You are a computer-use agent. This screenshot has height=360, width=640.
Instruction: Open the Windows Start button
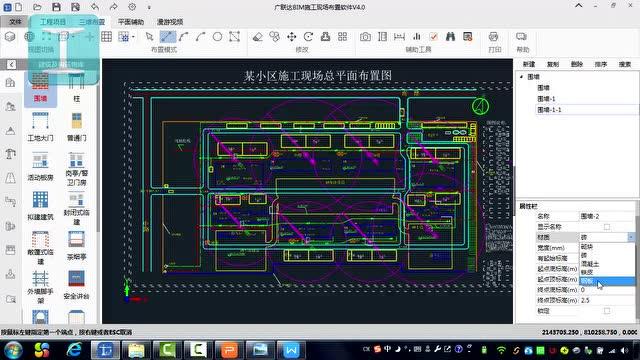pos(13,350)
